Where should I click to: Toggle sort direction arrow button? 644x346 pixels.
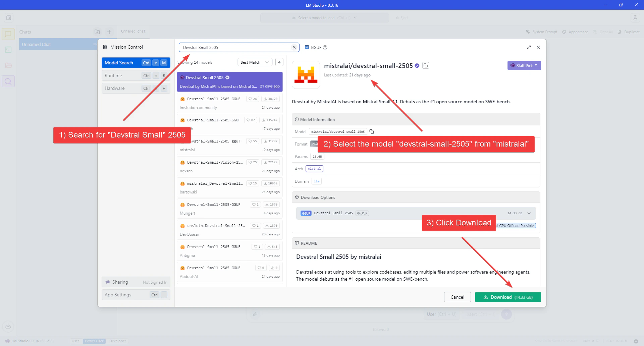tap(279, 62)
